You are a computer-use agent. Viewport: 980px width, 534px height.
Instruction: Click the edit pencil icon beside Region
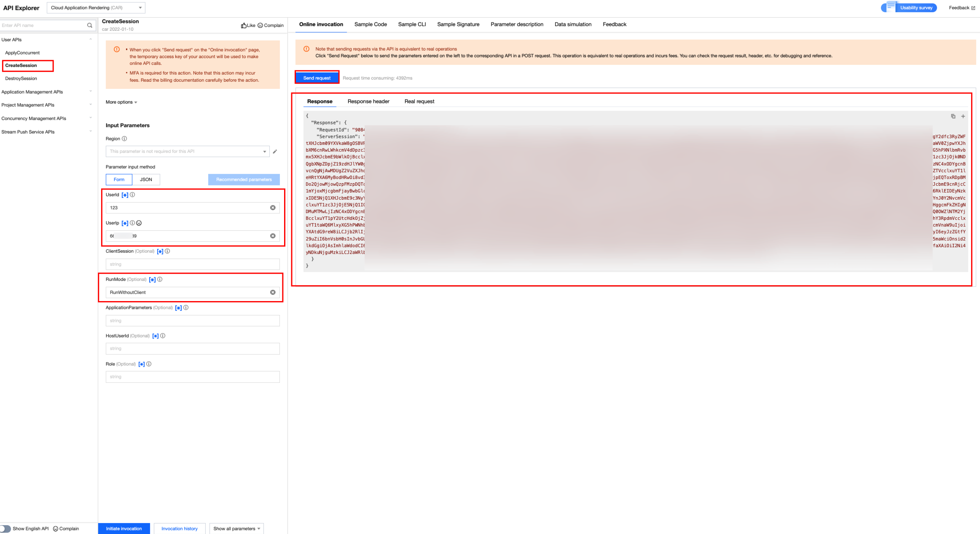(275, 152)
